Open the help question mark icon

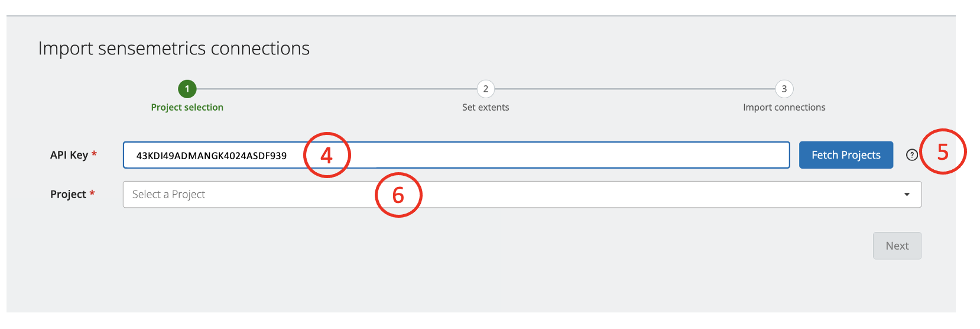911,155
